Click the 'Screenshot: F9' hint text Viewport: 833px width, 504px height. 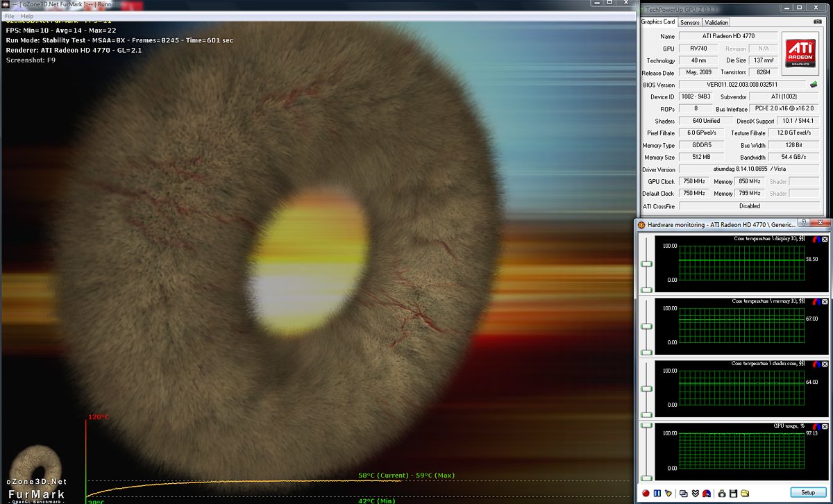(x=31, y=60)
